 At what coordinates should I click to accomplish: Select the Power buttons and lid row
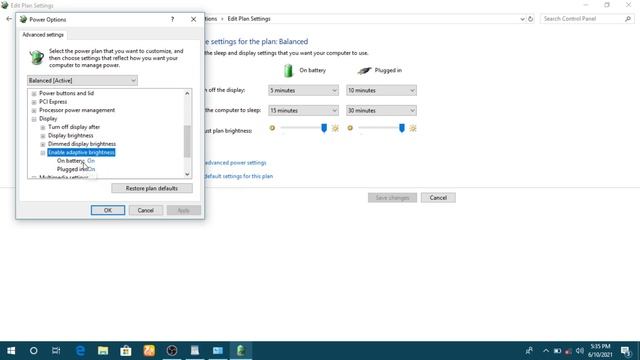67,93
